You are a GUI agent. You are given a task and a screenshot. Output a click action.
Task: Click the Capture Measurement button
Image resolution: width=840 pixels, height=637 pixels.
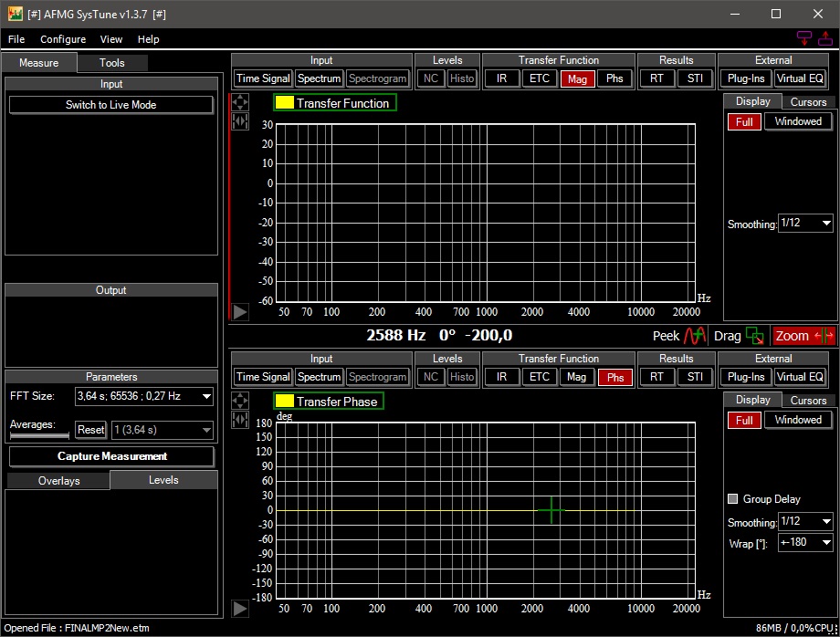111,456
